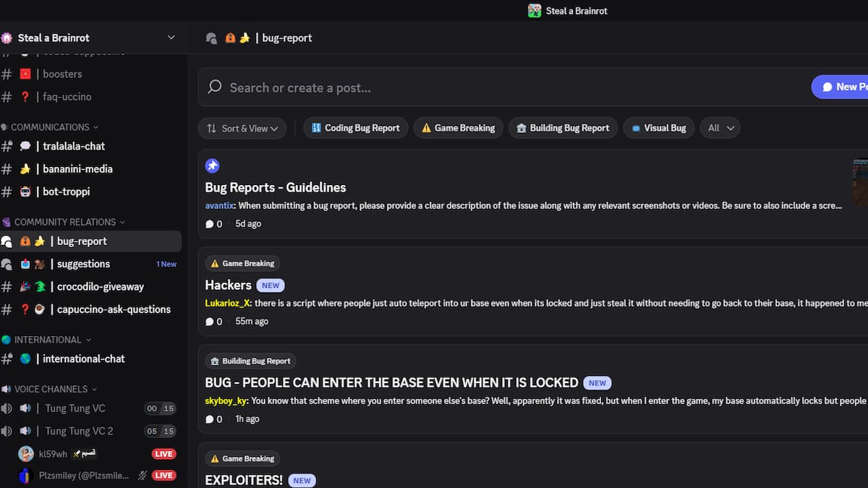Select the Coding Bug Report filter
This screenshot has height=488, width=868.
[355, 128]
